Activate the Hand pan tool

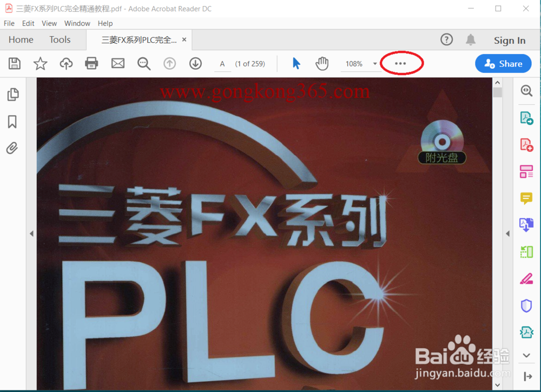click(x=322, y=63)
